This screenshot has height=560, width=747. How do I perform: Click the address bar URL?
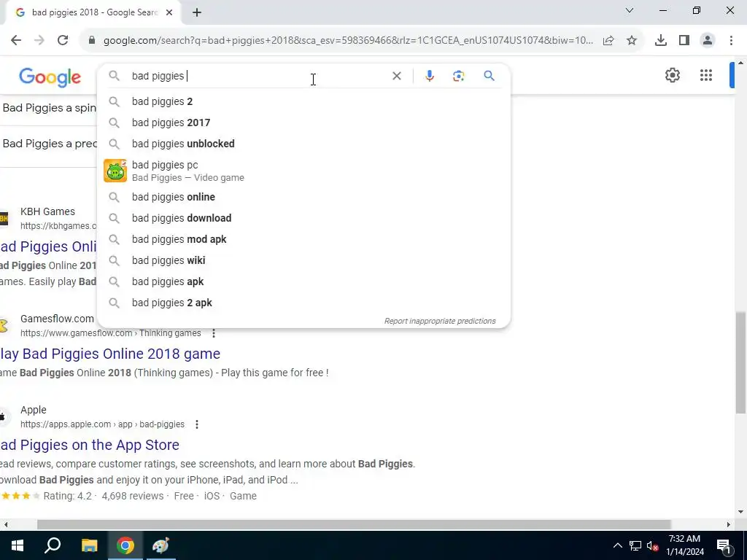(x=348, y=41)
